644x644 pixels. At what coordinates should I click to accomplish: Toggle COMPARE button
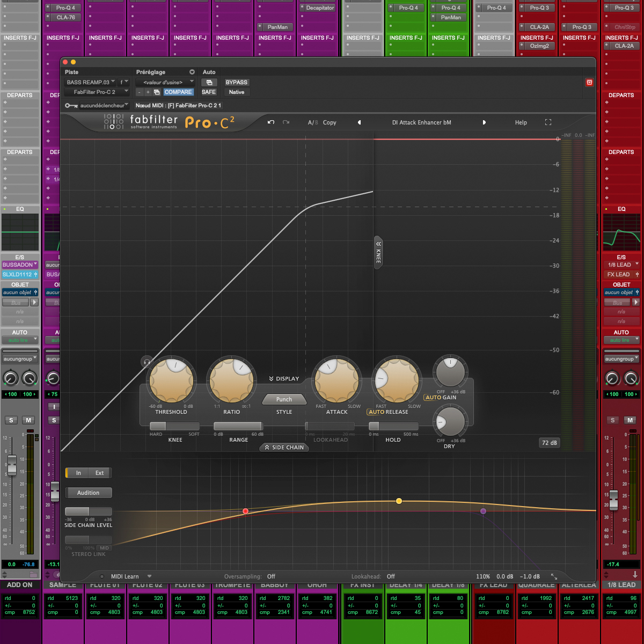click(x=178, y=92)
